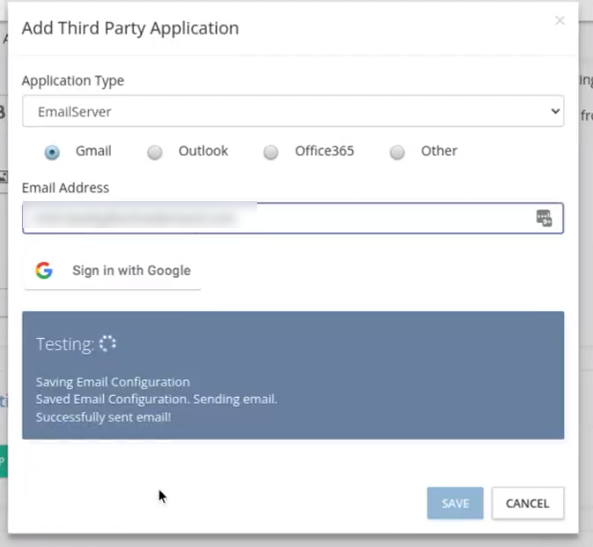Choose the Outlook radio button
This screenshot has width=593, height=547.
point(155,152)
